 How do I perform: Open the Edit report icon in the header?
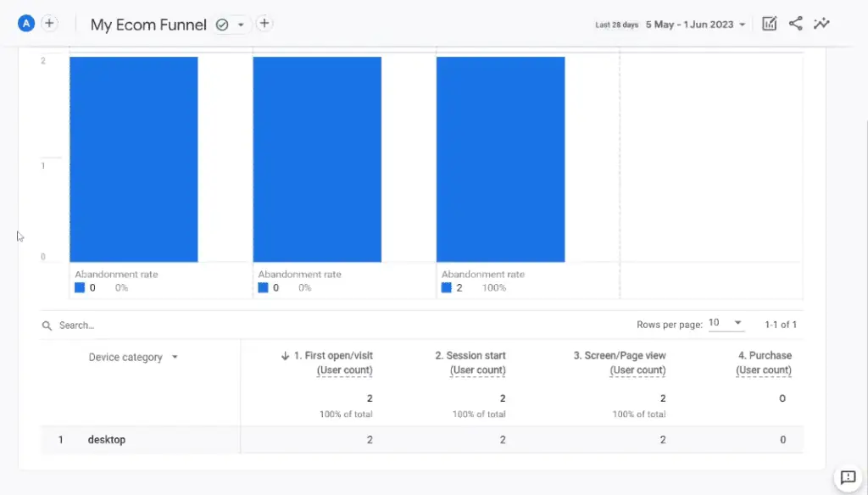tap(769, 24)
